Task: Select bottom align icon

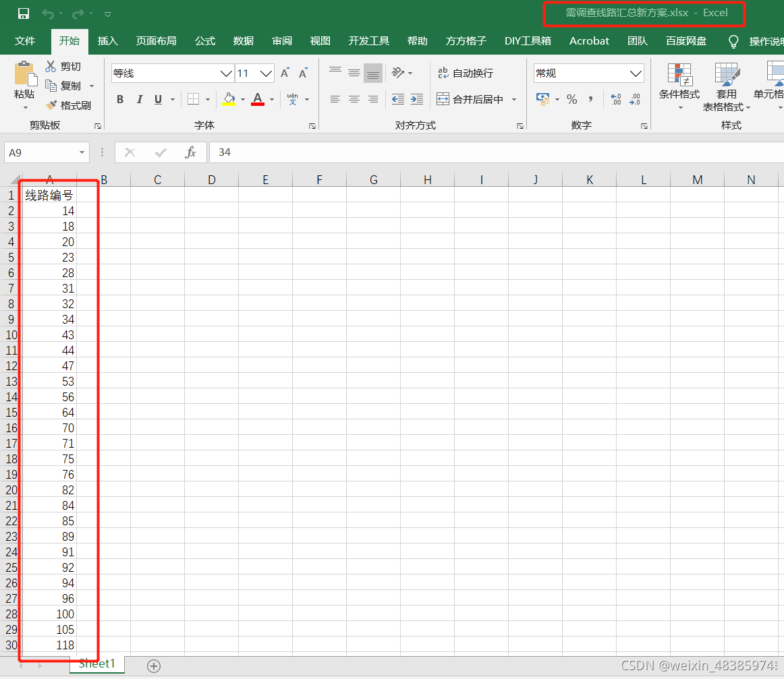Action: pos(373,73)
